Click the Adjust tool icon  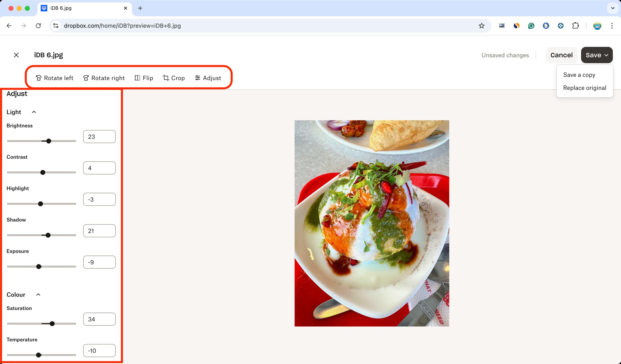(x=197, y=78)
